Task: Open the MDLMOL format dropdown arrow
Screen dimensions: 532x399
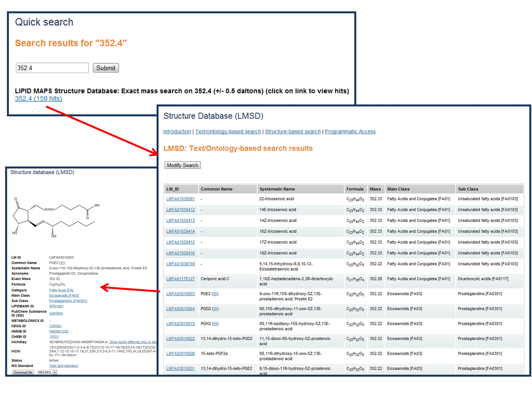Action: coord(55,372)
